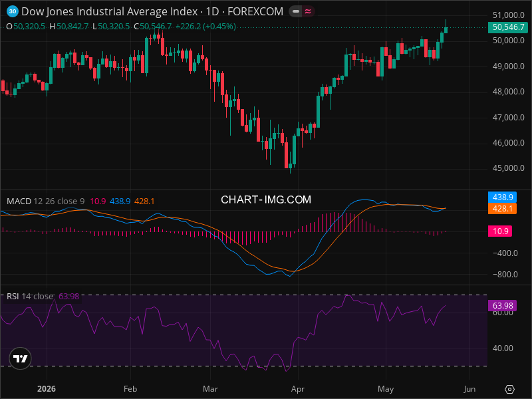The image size is (532, 399).
Task: Click the 49,000.0 price axis label
Action: click(x=508, y=66)
